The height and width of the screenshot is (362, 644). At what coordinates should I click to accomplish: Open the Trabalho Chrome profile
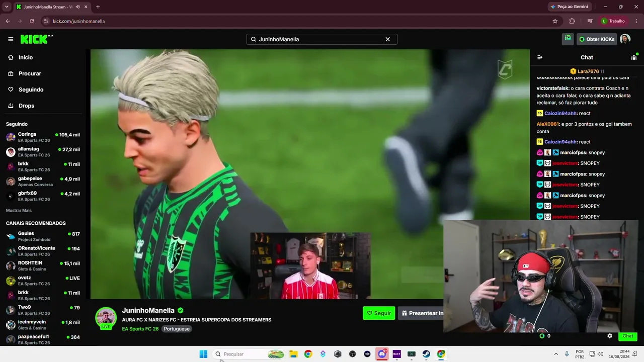pos(613,21)
